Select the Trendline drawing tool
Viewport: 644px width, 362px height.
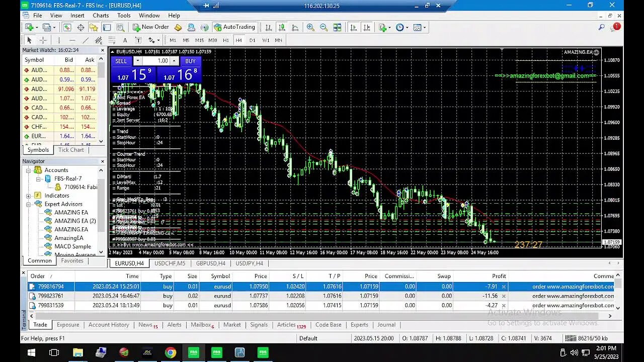click(x=86, y=40)
